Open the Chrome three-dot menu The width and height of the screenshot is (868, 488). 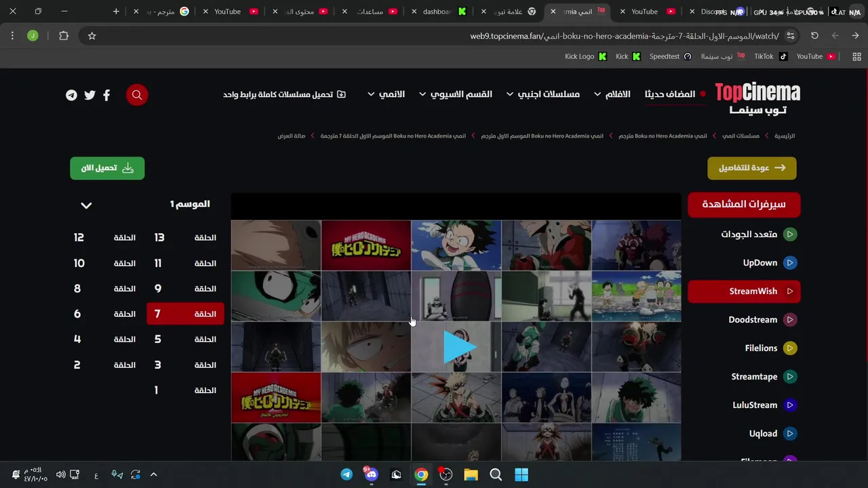click(12, 36)
